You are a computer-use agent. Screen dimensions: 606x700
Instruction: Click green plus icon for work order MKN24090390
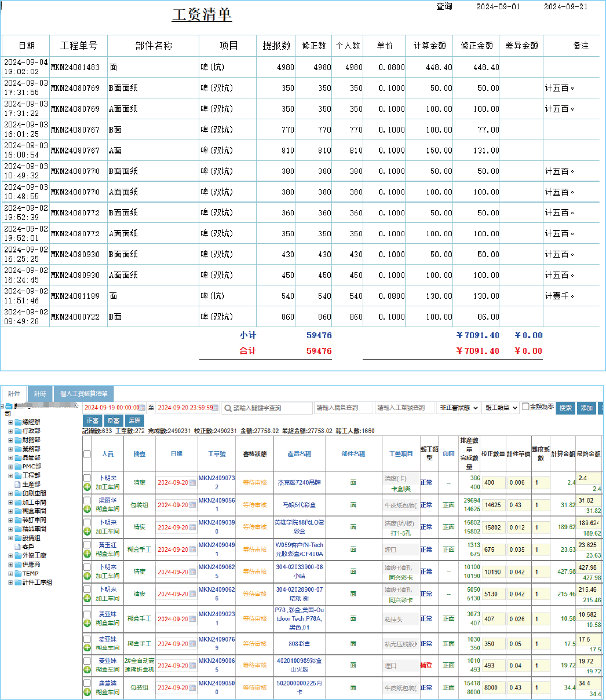87,532
